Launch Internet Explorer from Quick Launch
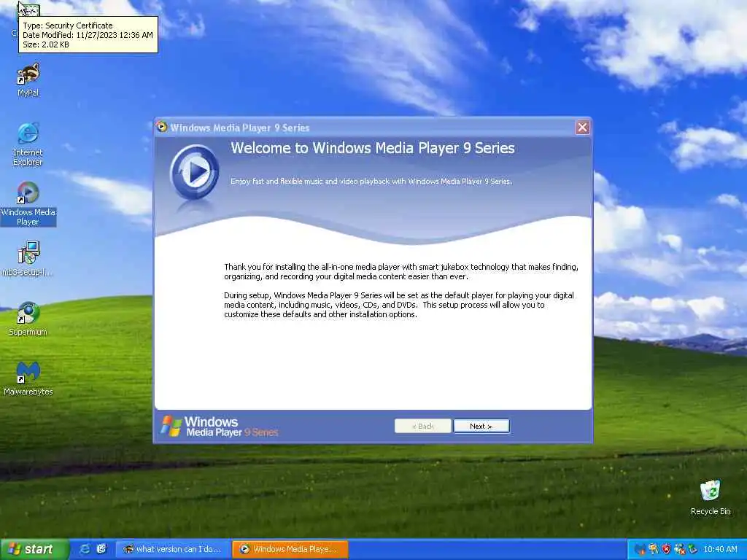Image resolution: width=747 pixels, height=560 pixels. click(85, 549)
